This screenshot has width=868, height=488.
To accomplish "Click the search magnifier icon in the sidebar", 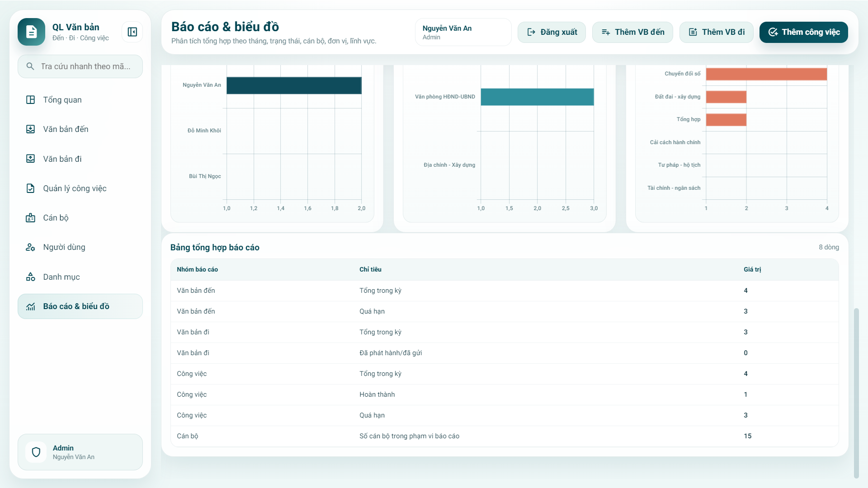I will point(30,66).
